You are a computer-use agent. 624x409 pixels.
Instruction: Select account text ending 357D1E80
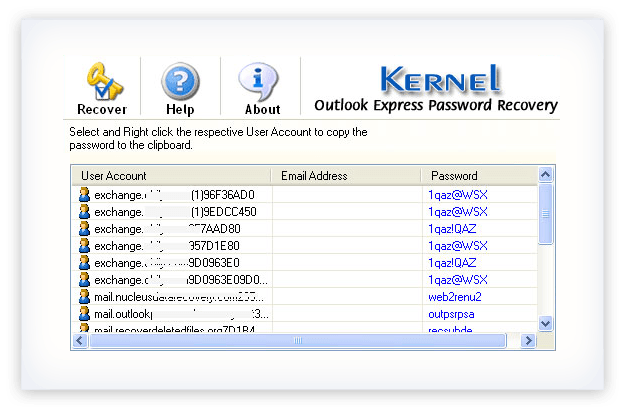click(167, 246)
